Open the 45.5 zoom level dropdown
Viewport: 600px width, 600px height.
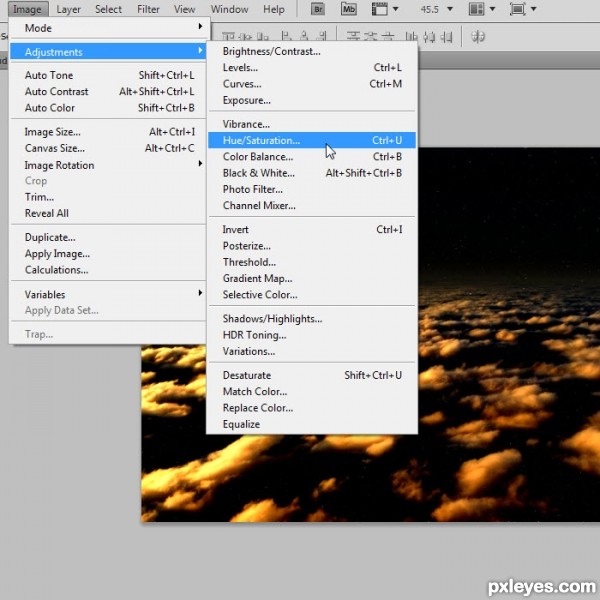click(x=450, y=9)
